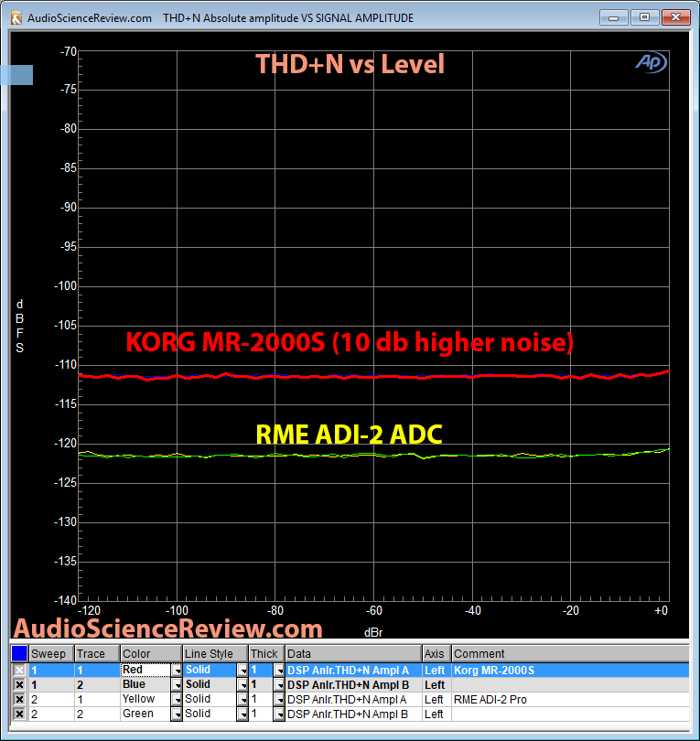Open Line Style dropdown in the Green row
Image resolution: width=700 pixels, height=741 pixels.
click(242, 714)
